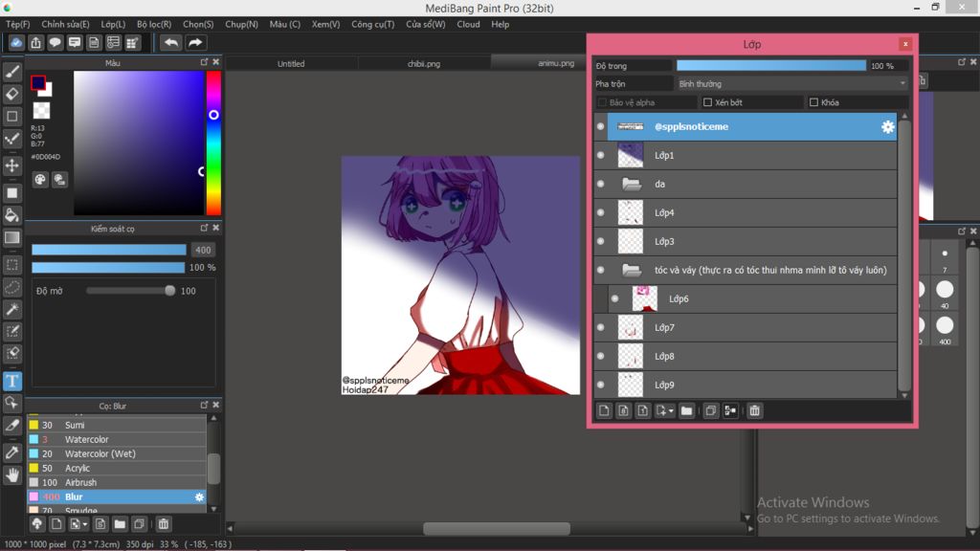
Task: Duplicate layer button in Lớp panel
Action: (711, 410)
